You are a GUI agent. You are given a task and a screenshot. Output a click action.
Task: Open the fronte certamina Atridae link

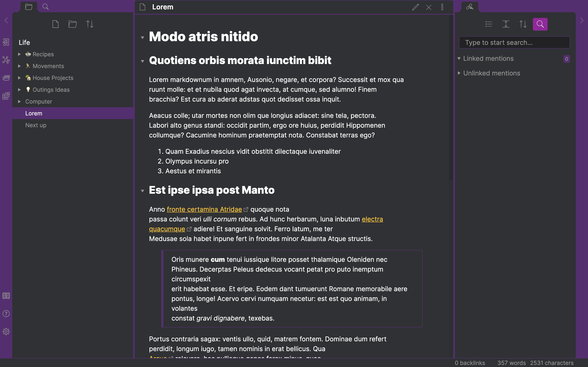(x=204, y=209)
